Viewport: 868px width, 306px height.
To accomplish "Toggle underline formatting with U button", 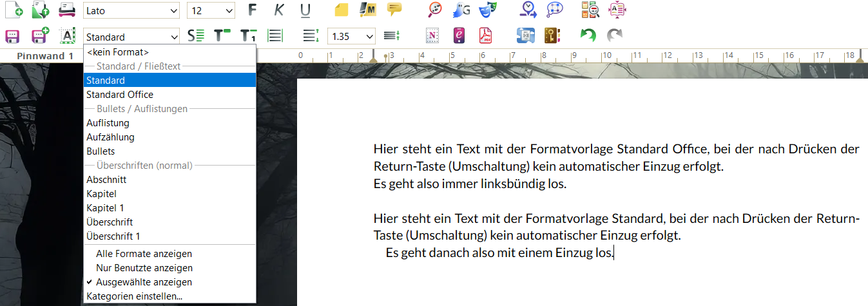I will click(x=305, y=10).
